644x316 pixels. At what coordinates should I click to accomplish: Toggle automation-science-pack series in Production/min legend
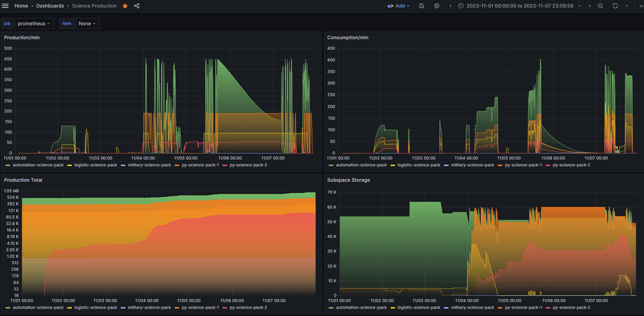pyautogui.click(x=38, y=165)
